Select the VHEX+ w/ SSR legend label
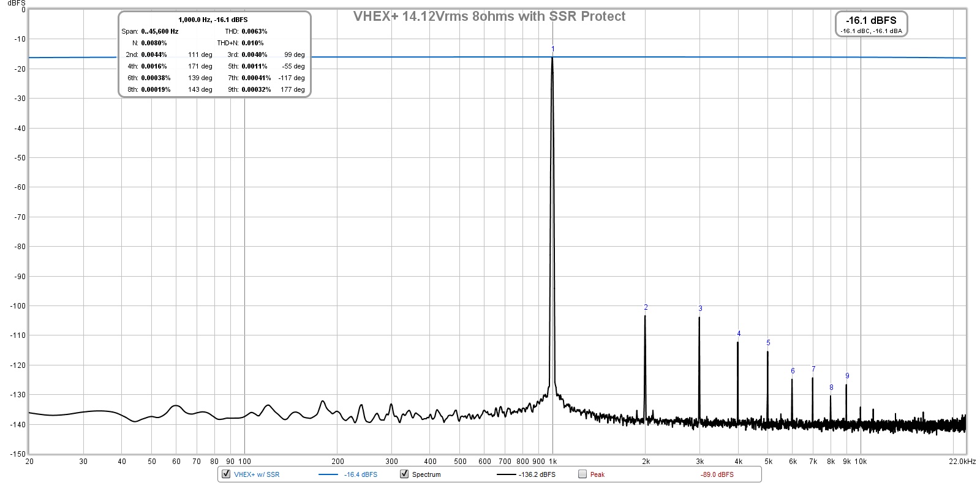Image resolution: width=980 pixels, height=483 pixels. coord(257,474)
